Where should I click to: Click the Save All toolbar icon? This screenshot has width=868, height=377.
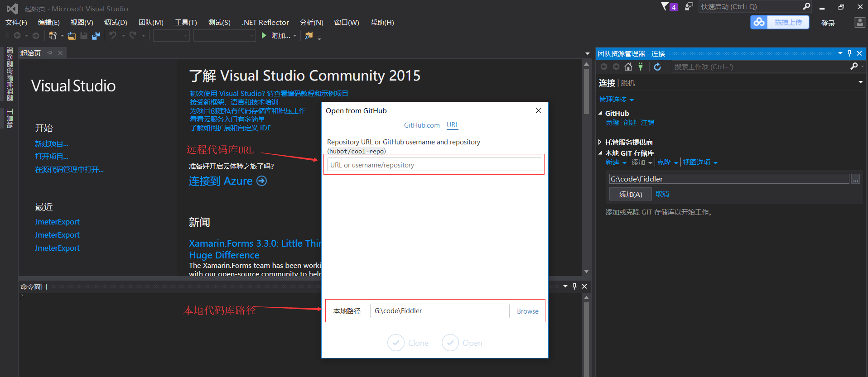point(96,36)
